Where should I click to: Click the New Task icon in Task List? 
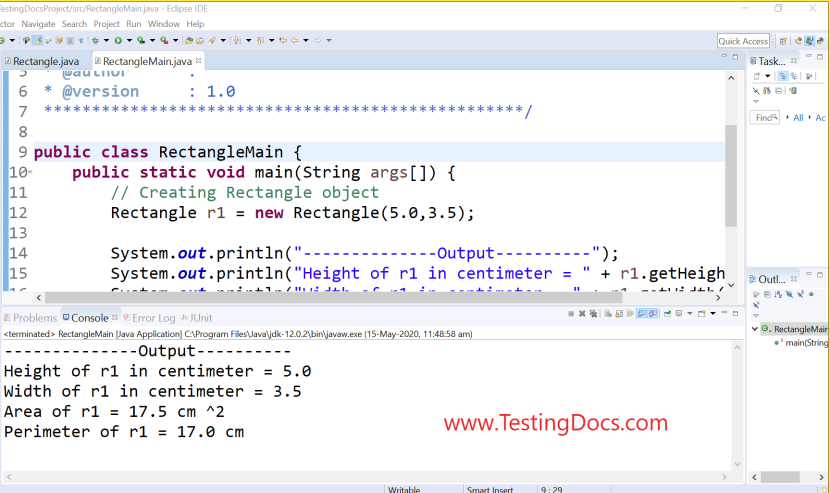(x=757, y=76)
